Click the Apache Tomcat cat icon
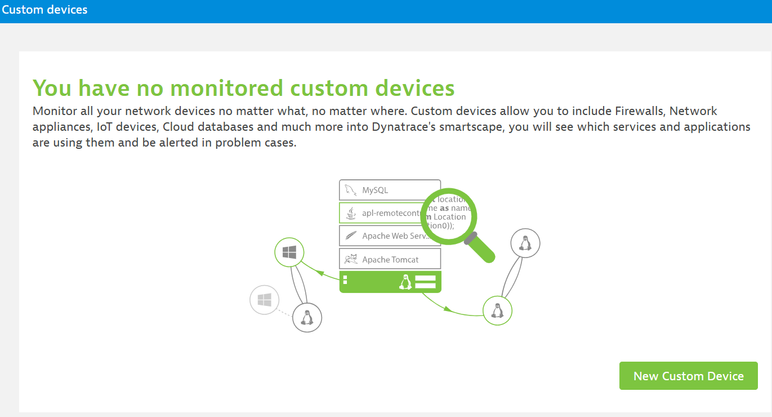Screen dimensions: 772x417 point(351,259)
